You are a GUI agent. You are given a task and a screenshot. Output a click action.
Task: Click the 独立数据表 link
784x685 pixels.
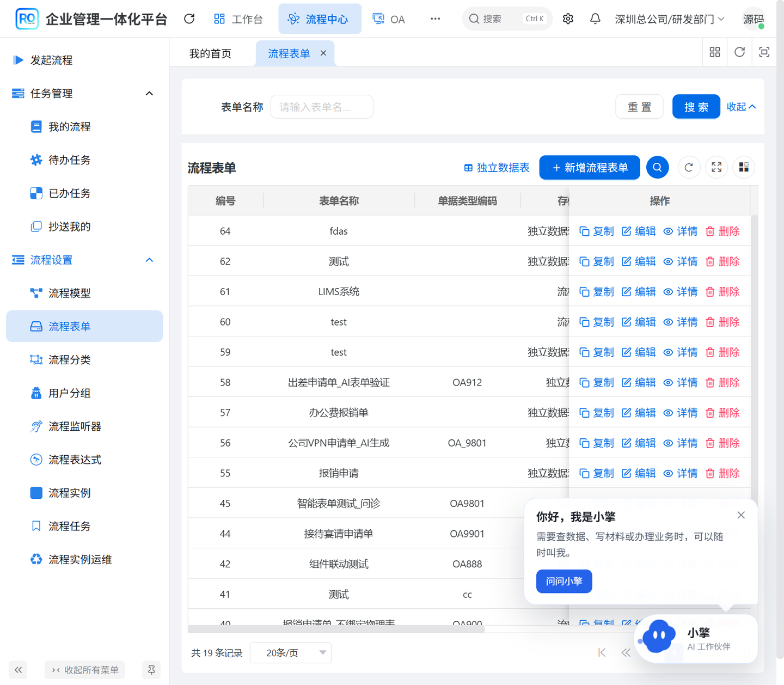(x=497, y=168)
